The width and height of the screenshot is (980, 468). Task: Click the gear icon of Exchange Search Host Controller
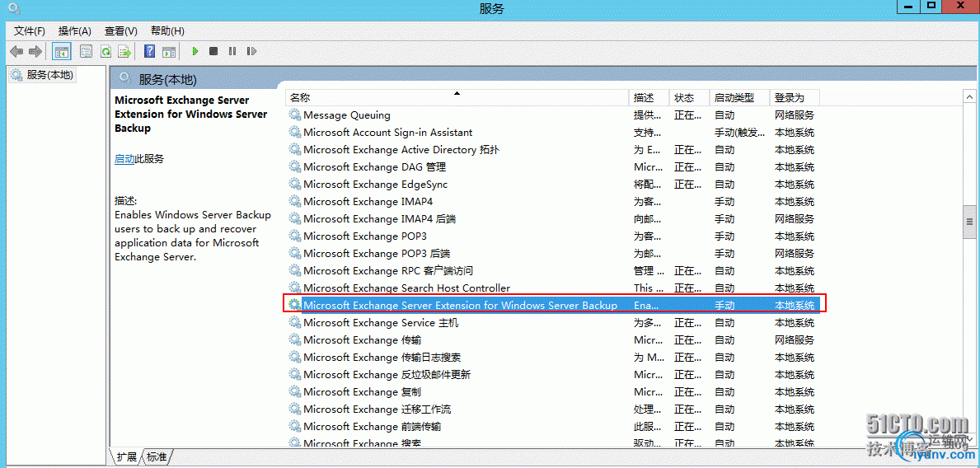[294, 288]
